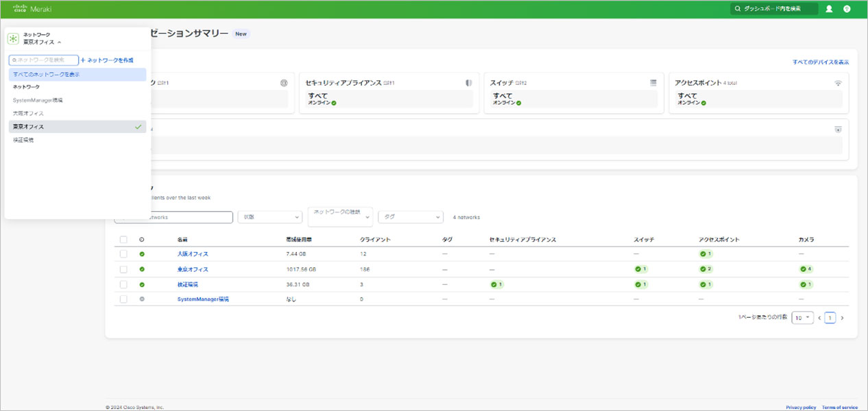Open 東京オフィス link in networks table
868x411 pixels.
[193, 269]
